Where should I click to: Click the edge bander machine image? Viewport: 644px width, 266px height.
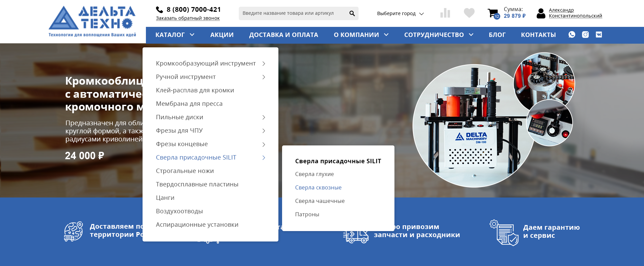473,126
